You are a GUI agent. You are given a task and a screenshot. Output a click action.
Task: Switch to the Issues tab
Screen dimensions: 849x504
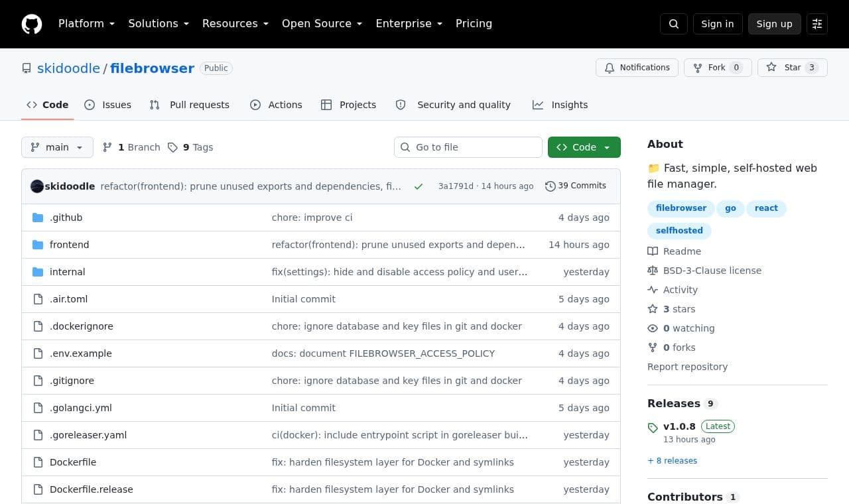108,105
